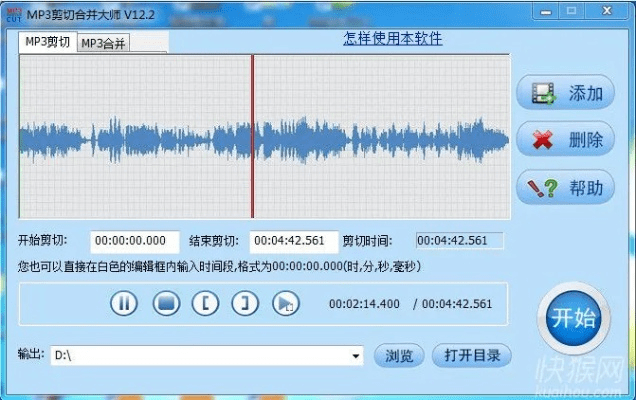
Task: Expand the output path dropdown arrow
Action: point(356,356)
